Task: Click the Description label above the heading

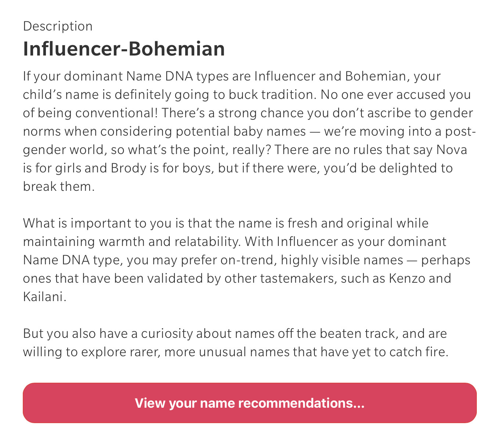Action: [58, 26]
